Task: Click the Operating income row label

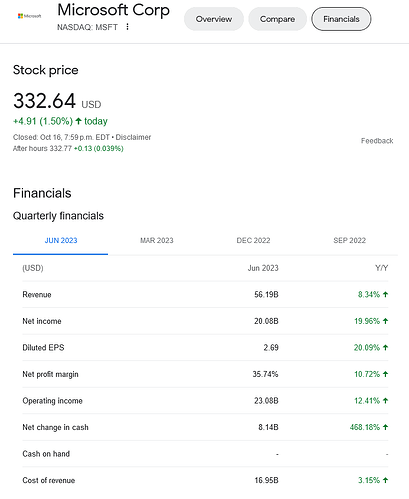Action: [x=52, y=401]
